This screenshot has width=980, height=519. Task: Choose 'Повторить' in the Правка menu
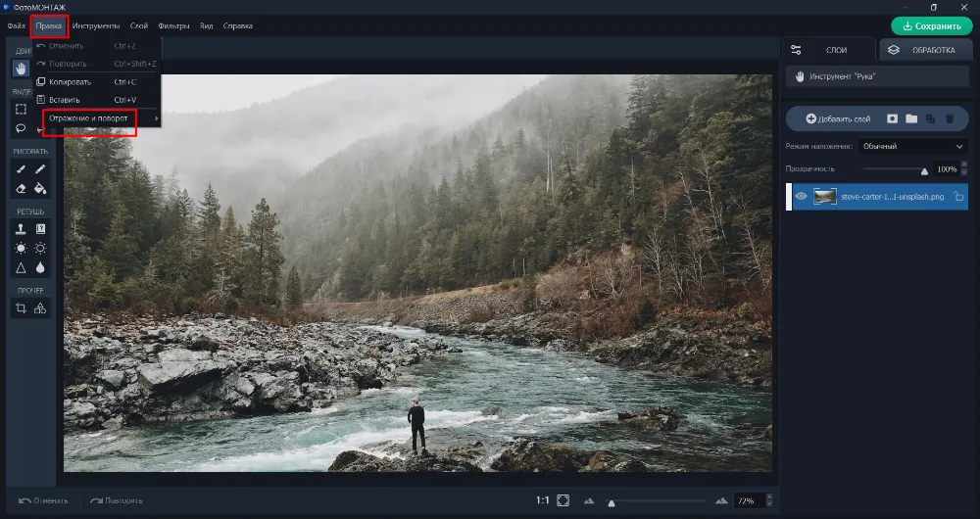pos(97,64)
